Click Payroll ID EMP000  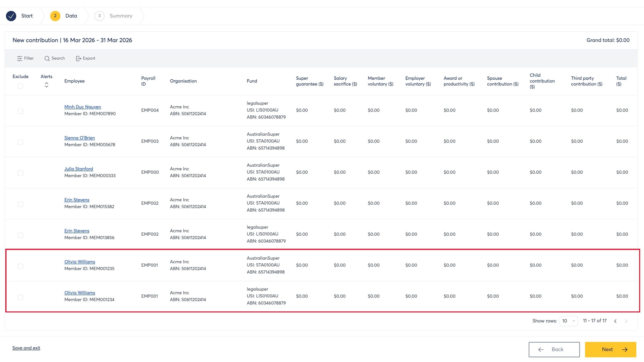click(x=150, y=172)
